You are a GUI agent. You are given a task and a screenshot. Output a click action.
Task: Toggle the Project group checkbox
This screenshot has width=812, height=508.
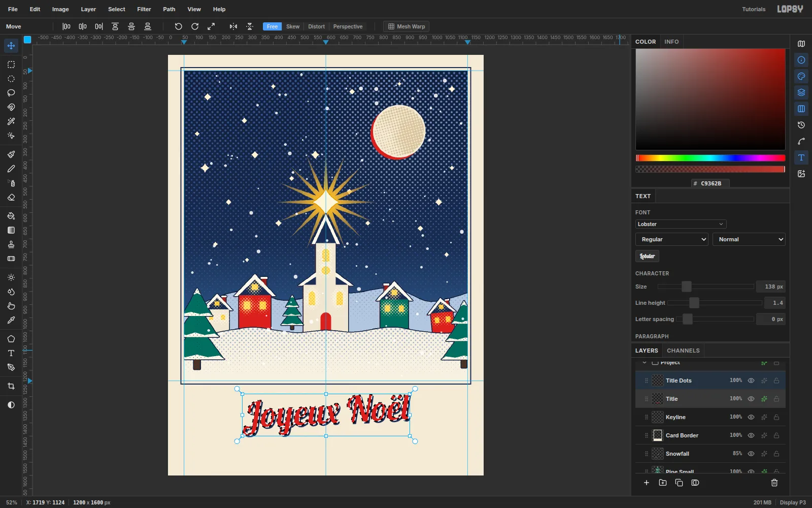pyautogui.click(x=655, y=363)
